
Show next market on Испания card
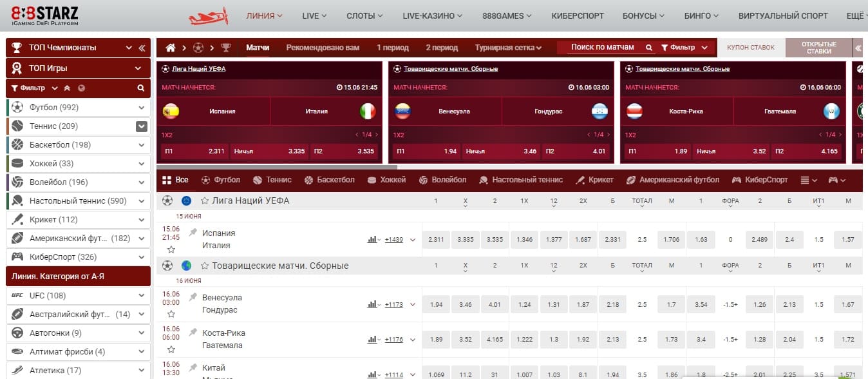(x=377, y=135)
